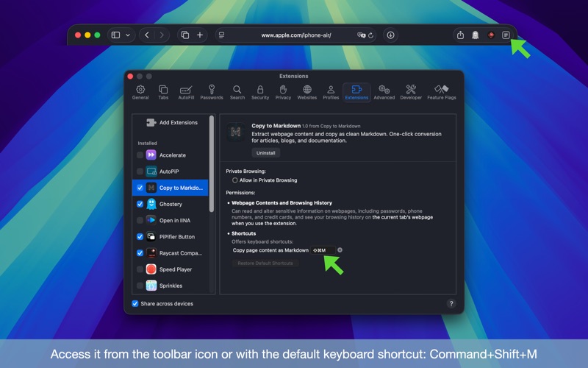Click the Ghostery ghost toolbar icon
Screen dimensions: 588x368
point(475,35)
